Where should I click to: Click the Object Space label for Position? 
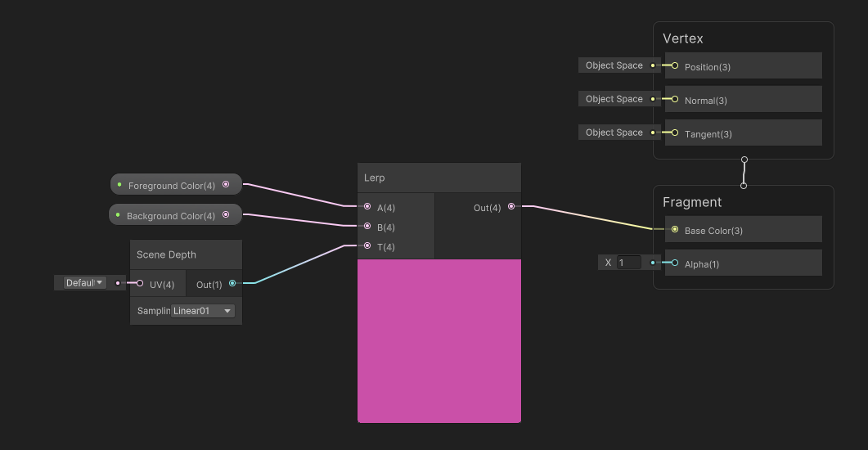614,65
